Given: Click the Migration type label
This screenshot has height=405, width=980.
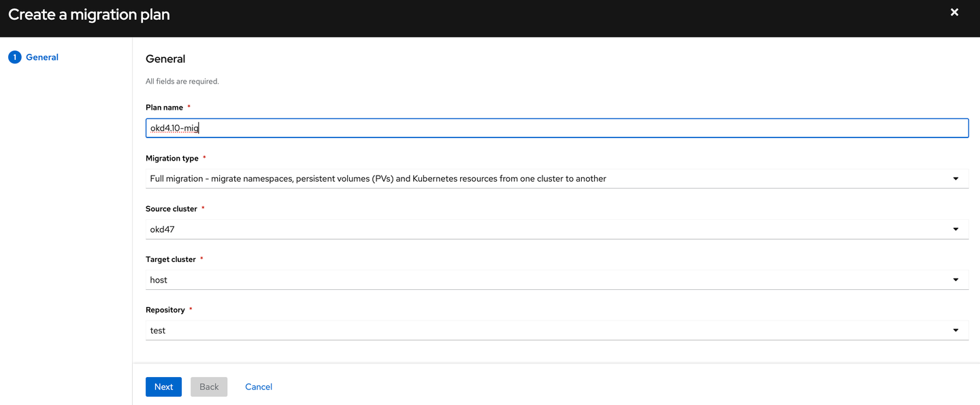Looking at the screenshot, I should [x=172, y=158].
